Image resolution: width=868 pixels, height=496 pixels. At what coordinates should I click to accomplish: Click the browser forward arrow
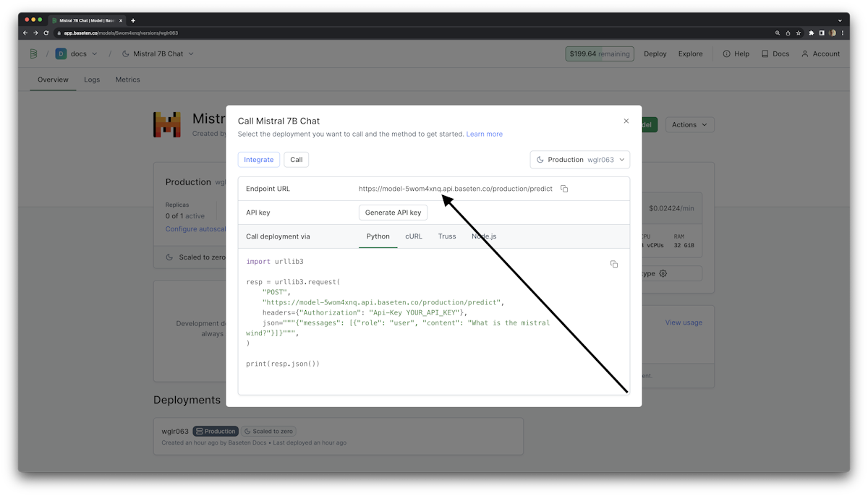pos(35,33)
